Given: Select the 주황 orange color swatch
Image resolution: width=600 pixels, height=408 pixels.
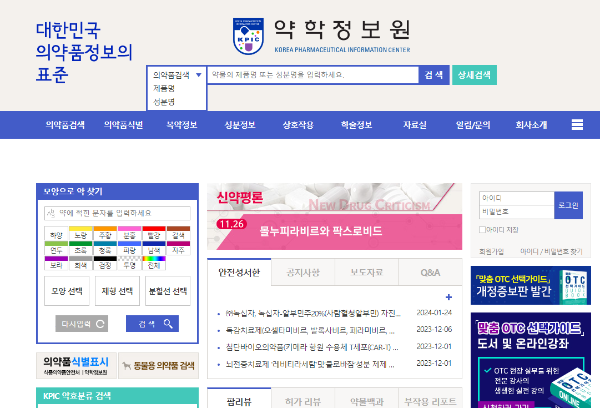Looking at the screenshot, I should 105,233.
